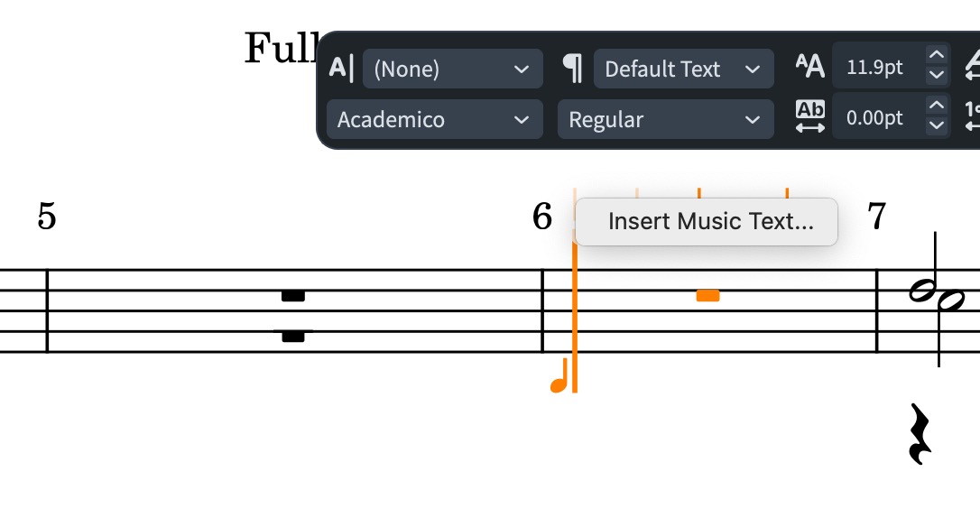The height and width of the screenshot is (527, 980).
Task: Select the orange whole rest in bar 6
Action: (708, 296)
